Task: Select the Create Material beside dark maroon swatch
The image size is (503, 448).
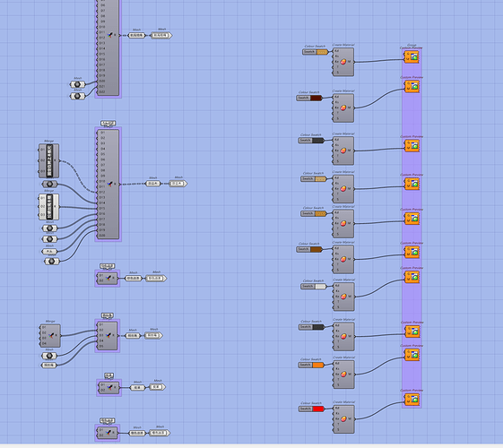Action: click(x=343, y=108)
